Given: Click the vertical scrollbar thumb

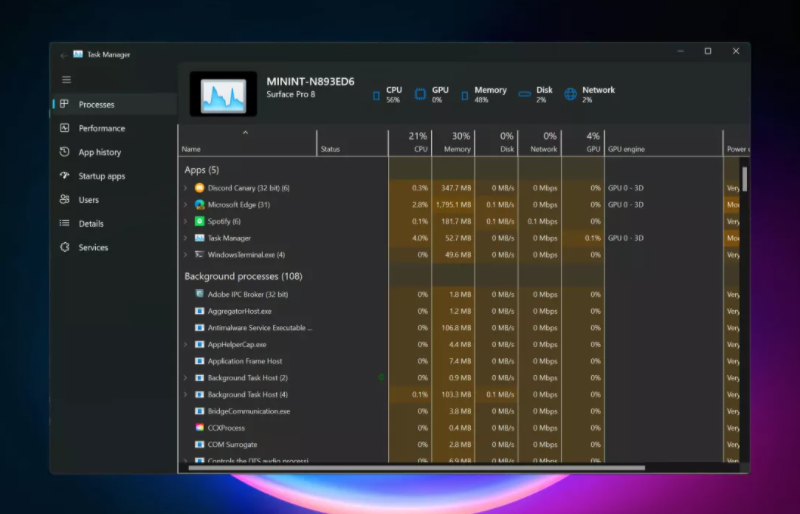Looking at the screenshot, I should click(x=745, y=179).
